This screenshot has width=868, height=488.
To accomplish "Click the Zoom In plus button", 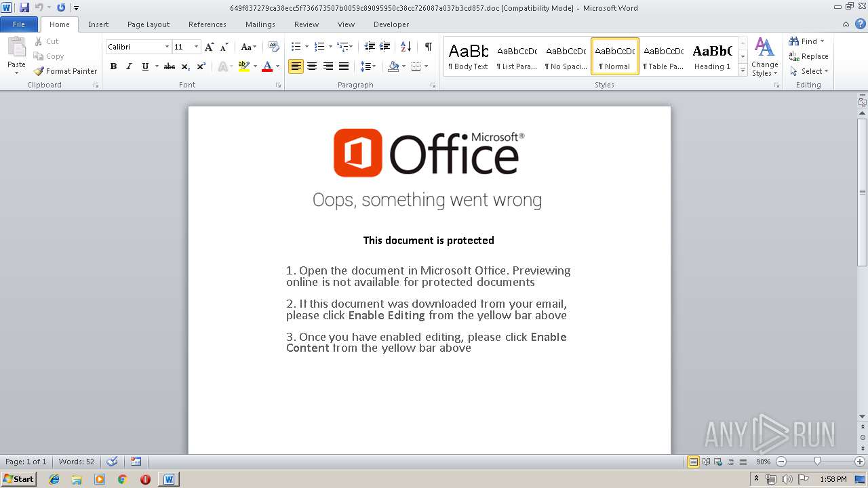I will click(859, 462).
